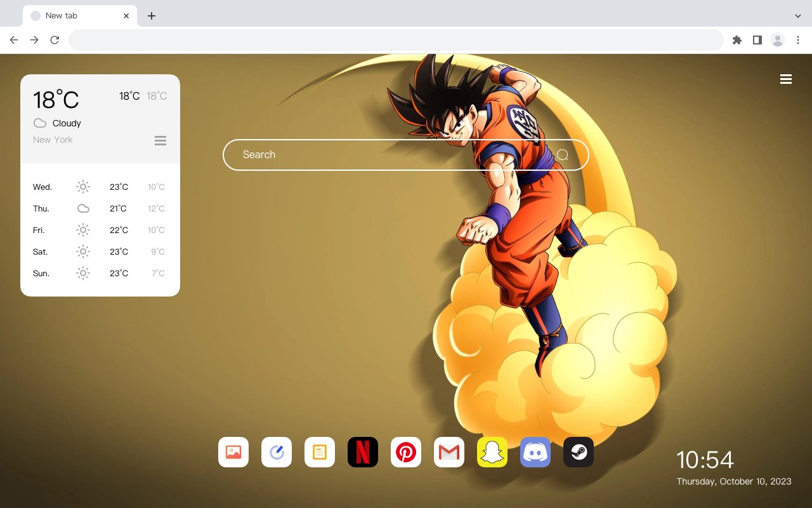Click the cloud icon for Thu.
Screen dimensions: 812x508
click(x=83, y=208)
